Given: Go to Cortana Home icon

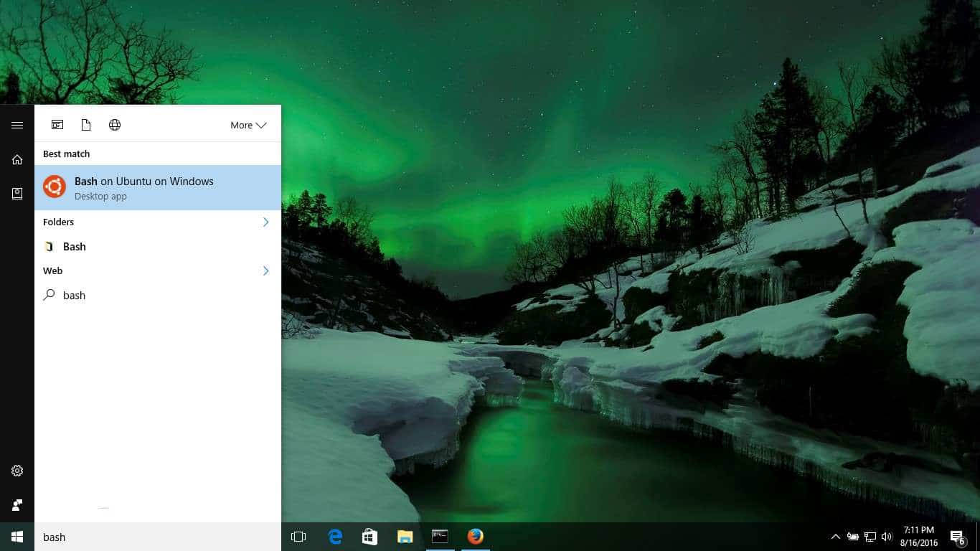Looking at the screenshot, I should [17, 159].
